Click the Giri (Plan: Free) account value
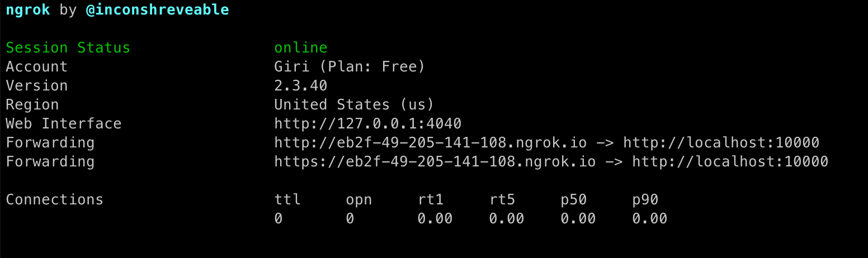This screenshot has height=258, width=868. click(350, 67)
